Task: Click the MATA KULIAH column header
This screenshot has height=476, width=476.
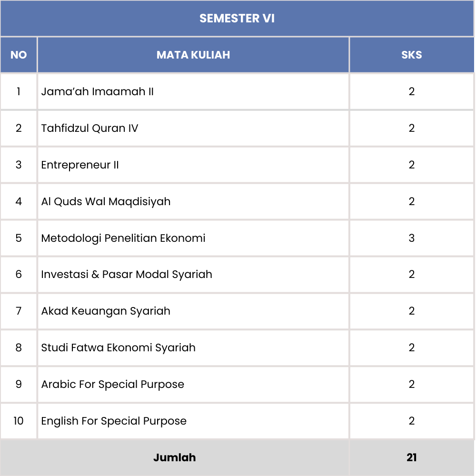Action: point(193,55)
